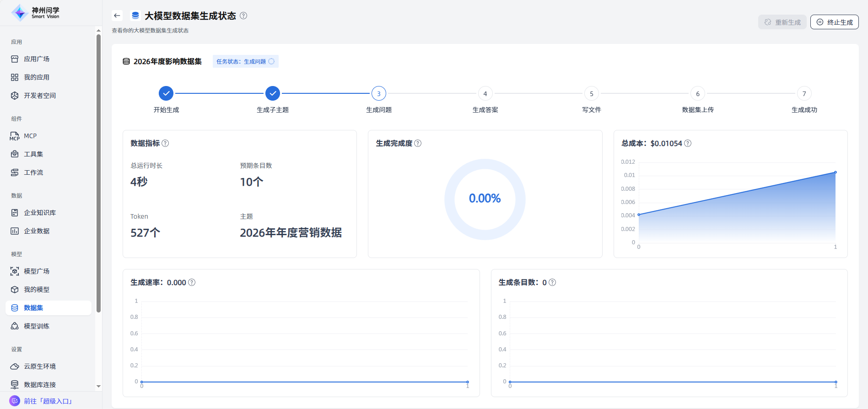Screen dimensions: 868x409
Task: Click the 神州问学 logo
Action: click(x=36, y=13)
